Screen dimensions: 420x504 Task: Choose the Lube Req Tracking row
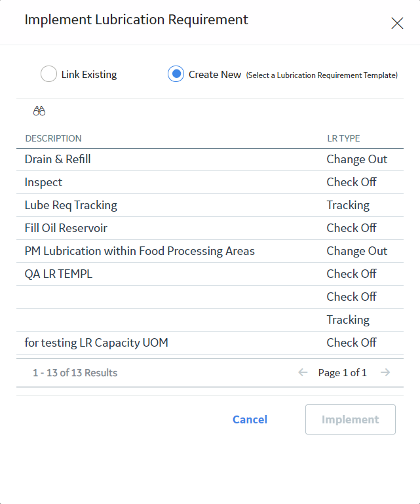tap(210, 205)
